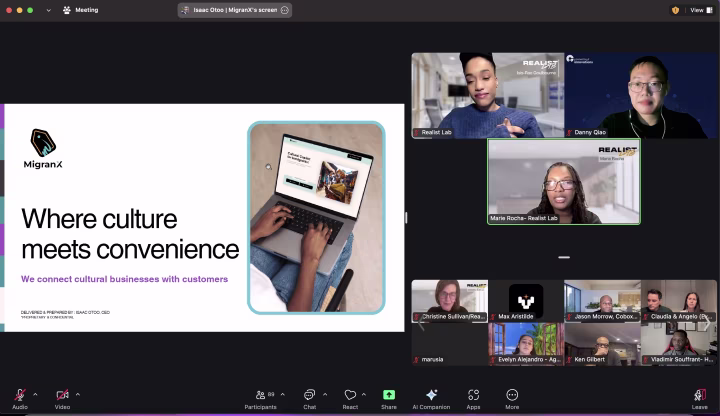Open the View layout menu
The image size is (720, 416).
(702, 10)
